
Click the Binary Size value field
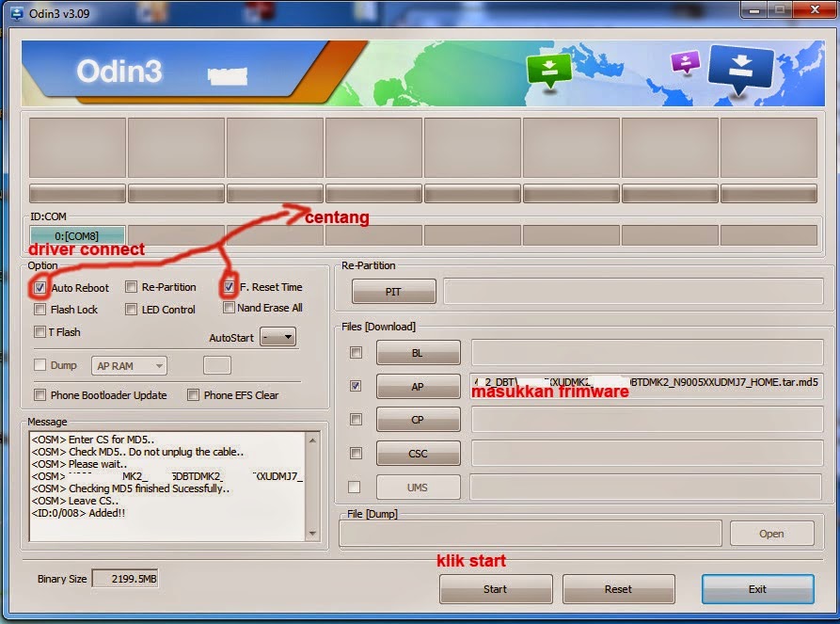(125, 579)
